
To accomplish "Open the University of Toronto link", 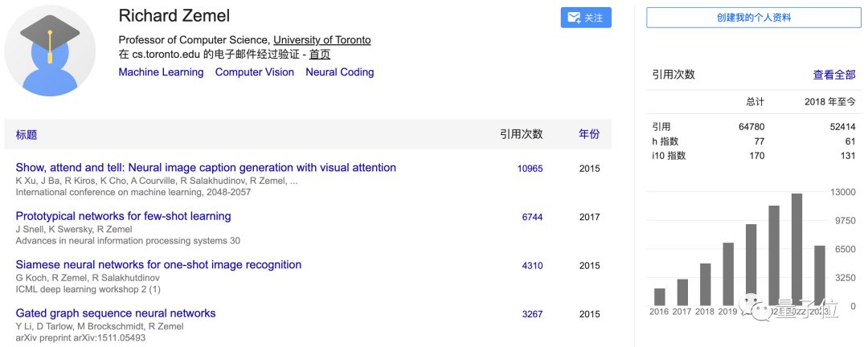I will [321, 40].
